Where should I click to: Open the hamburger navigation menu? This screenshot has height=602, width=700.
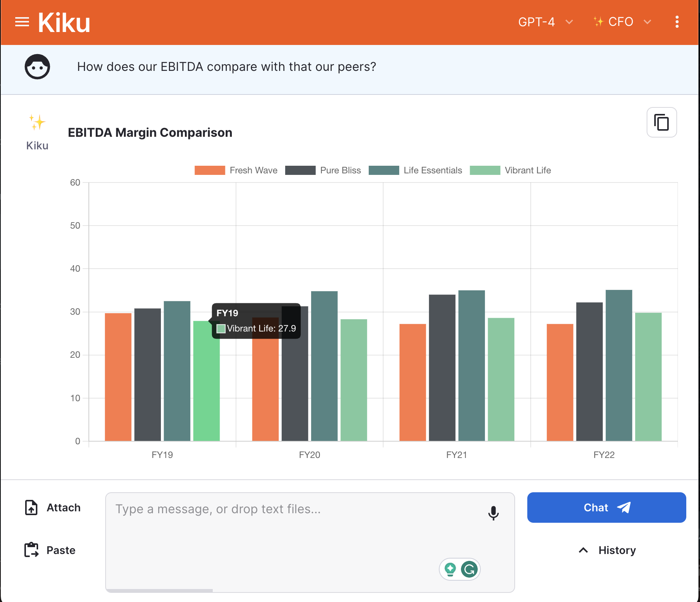point(22,22)
